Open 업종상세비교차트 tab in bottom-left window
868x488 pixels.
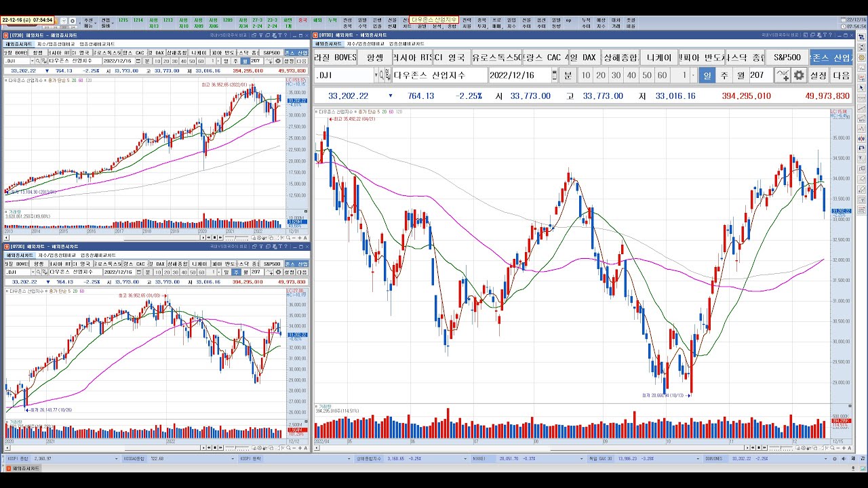(x=98, y=256)
